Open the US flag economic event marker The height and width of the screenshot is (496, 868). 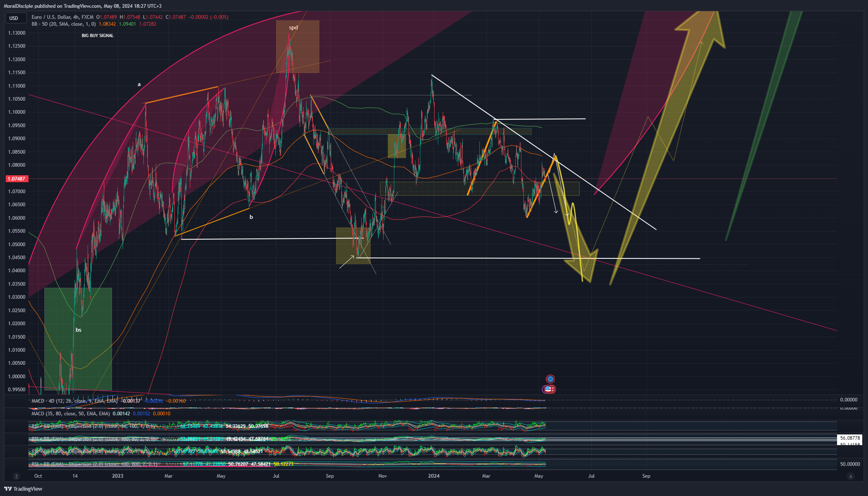tap(549, 389)
